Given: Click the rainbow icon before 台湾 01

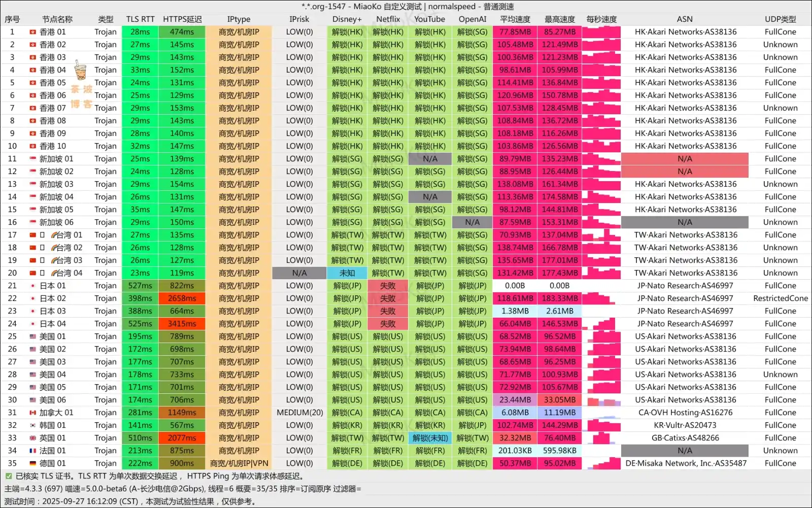Looking at the screenshot, I should pyautogui.click(x=55, y=235).
